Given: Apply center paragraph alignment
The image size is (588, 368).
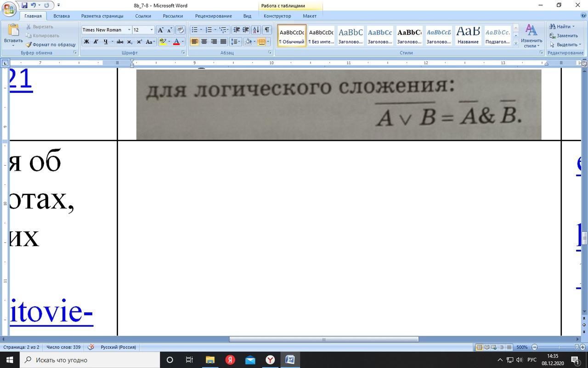Looking at the screenshot, I should (x=204, y=42).
